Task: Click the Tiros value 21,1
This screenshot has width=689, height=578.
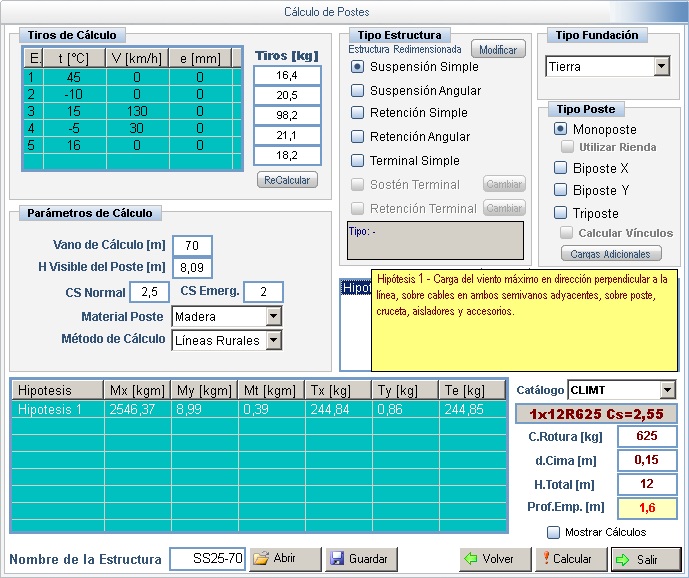Action: click(287, 135)
